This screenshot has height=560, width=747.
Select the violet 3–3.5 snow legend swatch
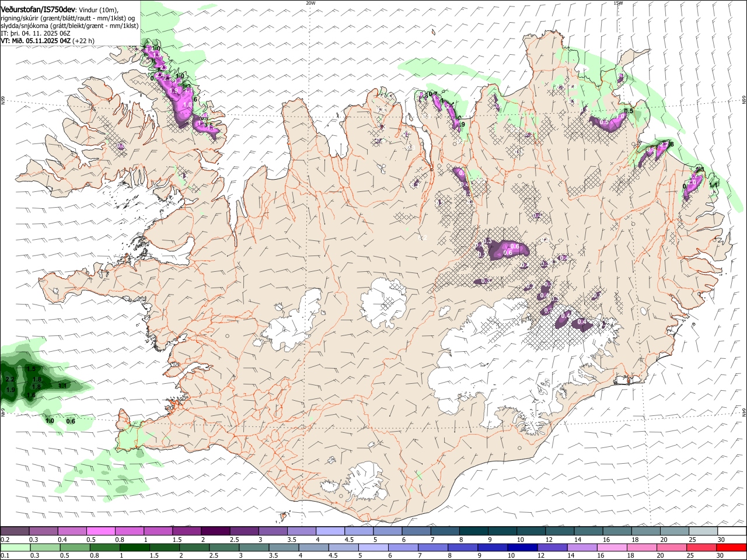pyautogui.click(x=273, y=531)
